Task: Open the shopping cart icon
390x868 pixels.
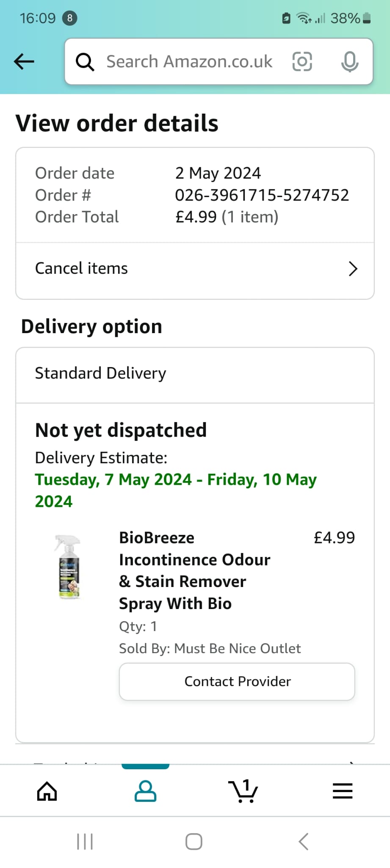Action: point(243,791)
